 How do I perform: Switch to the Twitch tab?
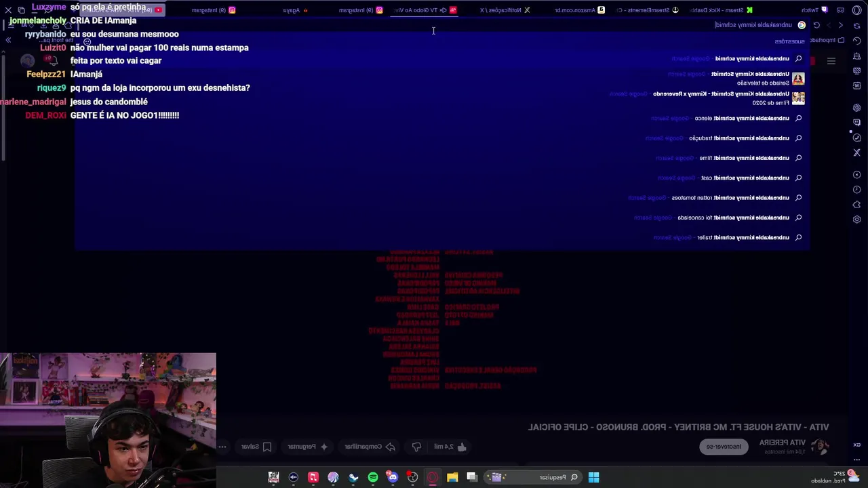pyautogui.click(x=814, y=10)
